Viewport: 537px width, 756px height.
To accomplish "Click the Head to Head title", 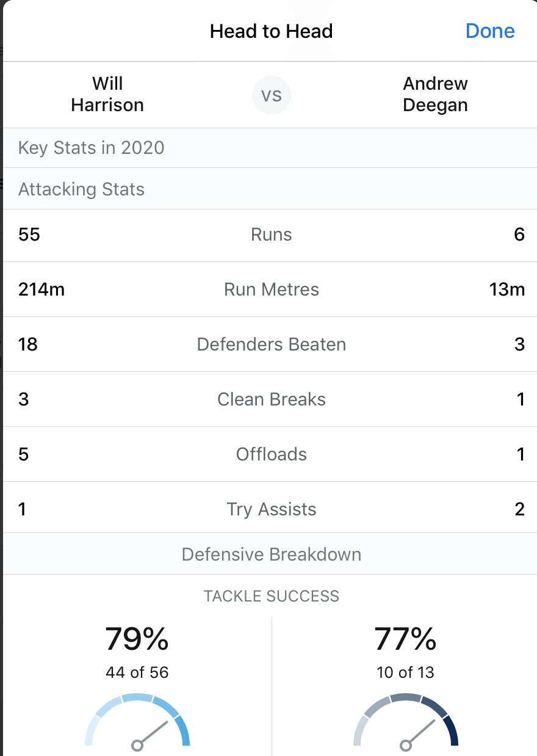I will tap(272, 31).
